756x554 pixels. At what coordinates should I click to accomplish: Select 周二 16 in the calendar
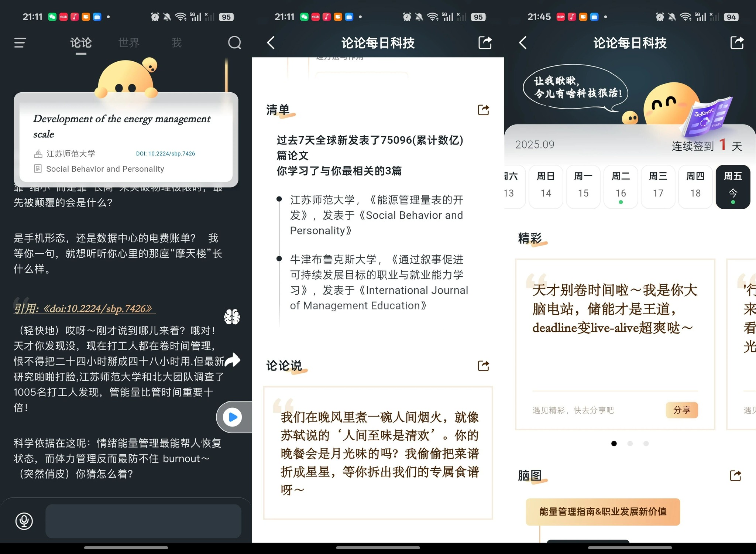tap(621, 187)
